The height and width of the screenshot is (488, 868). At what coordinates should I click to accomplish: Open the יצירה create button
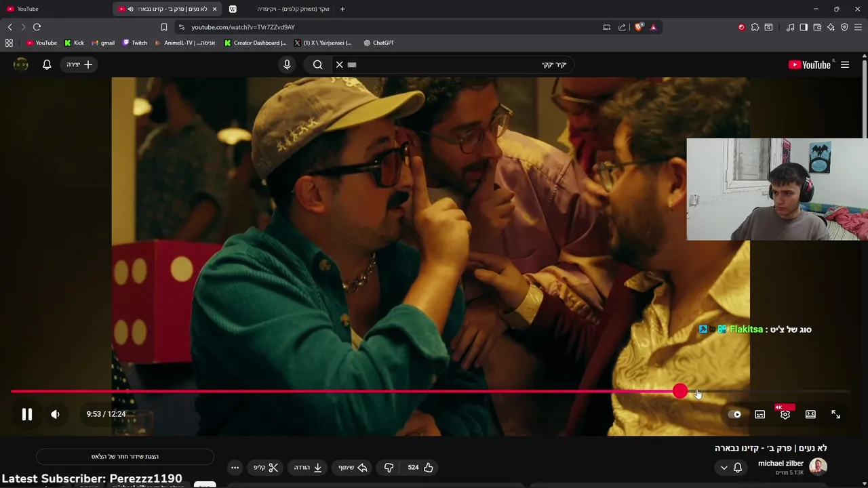(79, 64)
